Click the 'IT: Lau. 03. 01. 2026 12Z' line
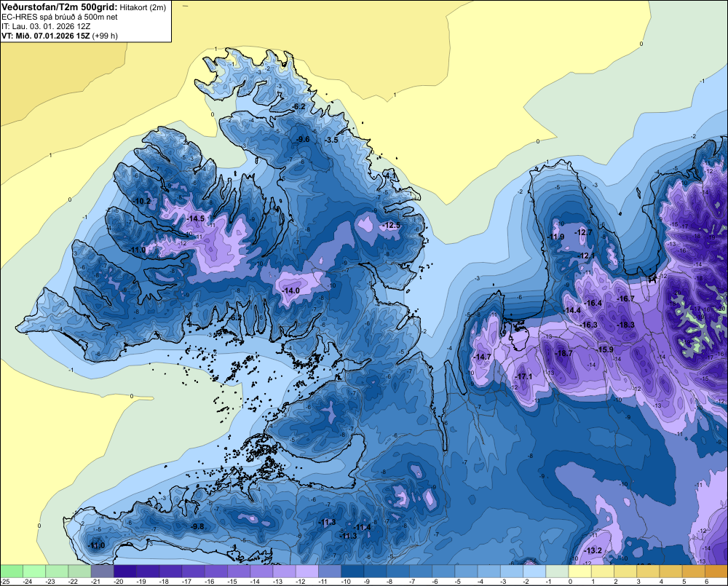This screenshot has height=586, width=728. click(46, 26)
